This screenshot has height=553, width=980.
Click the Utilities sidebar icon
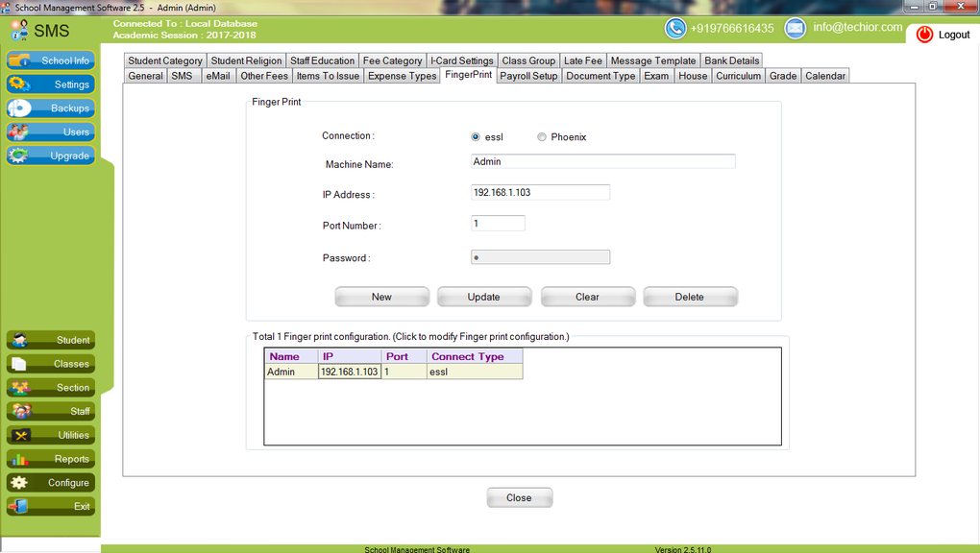(50, 435)
